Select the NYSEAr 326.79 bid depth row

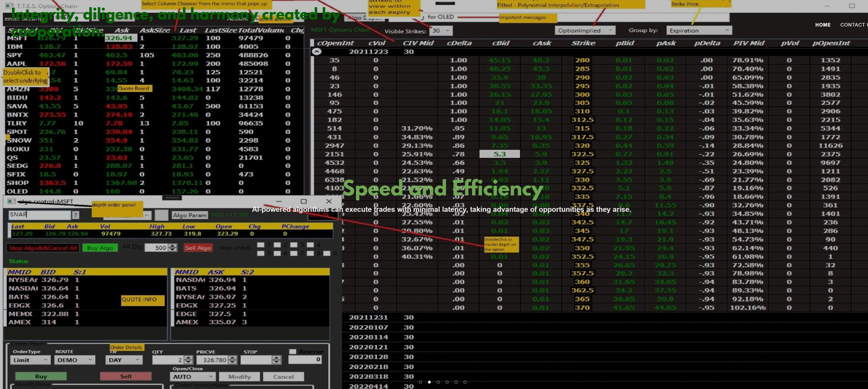[x=87, y=280]
